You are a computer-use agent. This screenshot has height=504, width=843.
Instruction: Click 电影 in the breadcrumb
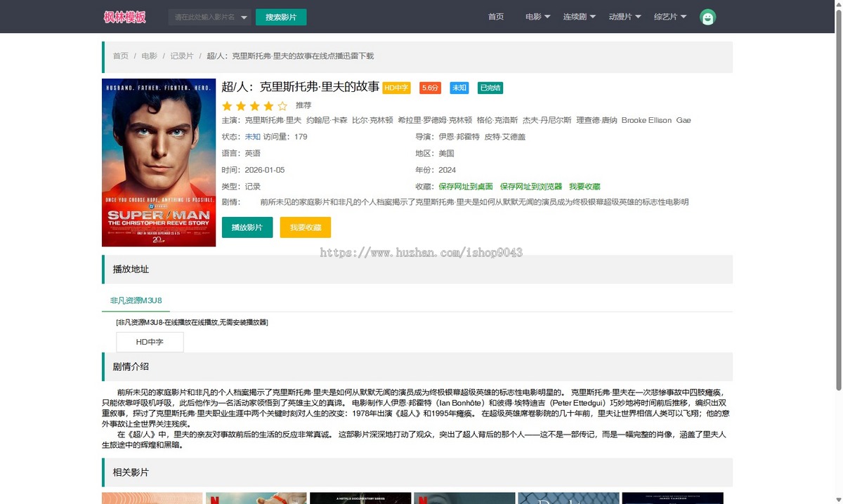pos(149,56)
